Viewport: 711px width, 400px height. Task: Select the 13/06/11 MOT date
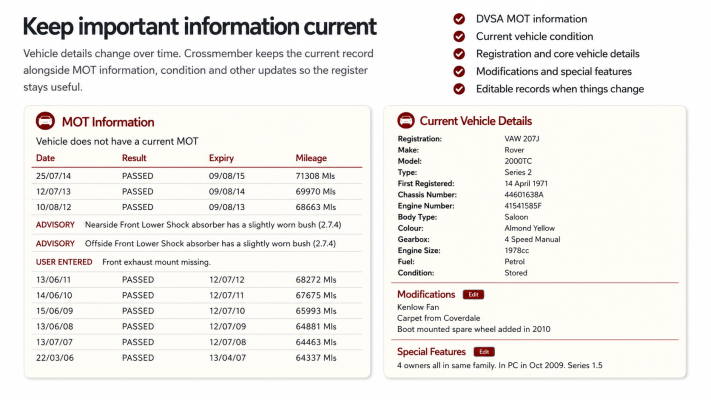click(54, 280)
